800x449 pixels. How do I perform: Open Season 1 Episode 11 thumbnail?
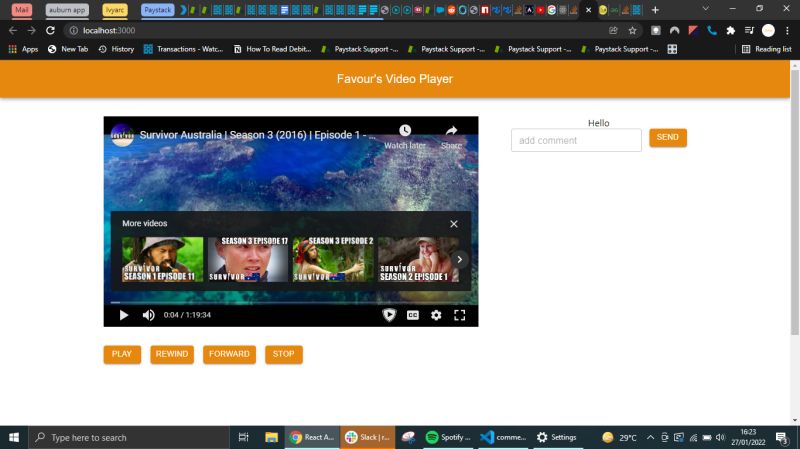click(162, 259)
